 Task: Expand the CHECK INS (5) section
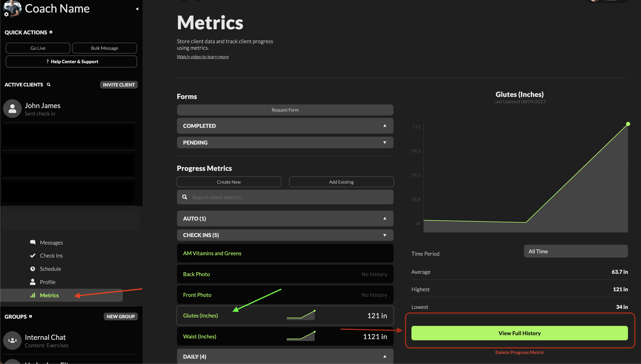385,235
